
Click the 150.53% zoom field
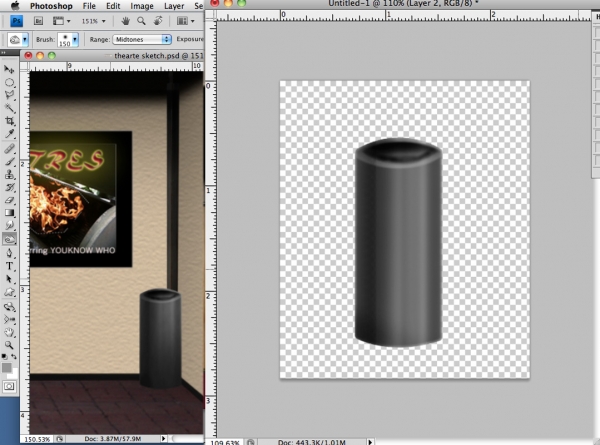[x=37, y=439]
